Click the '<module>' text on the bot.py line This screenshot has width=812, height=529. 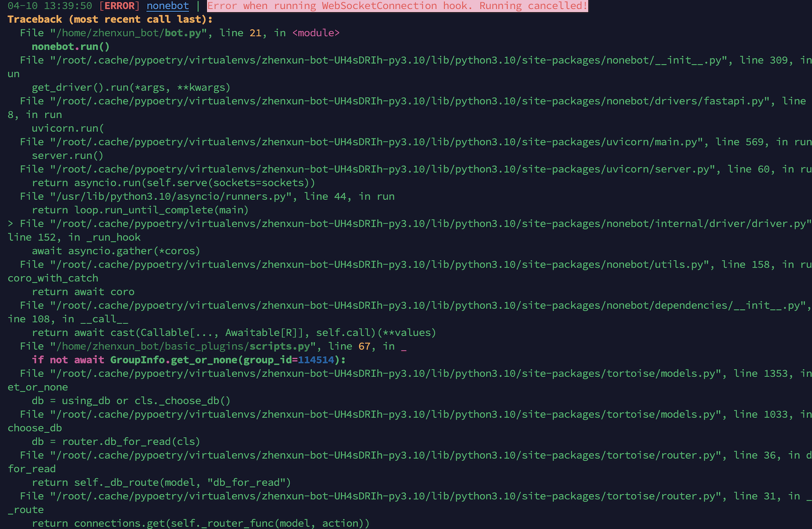coord(316,33)
